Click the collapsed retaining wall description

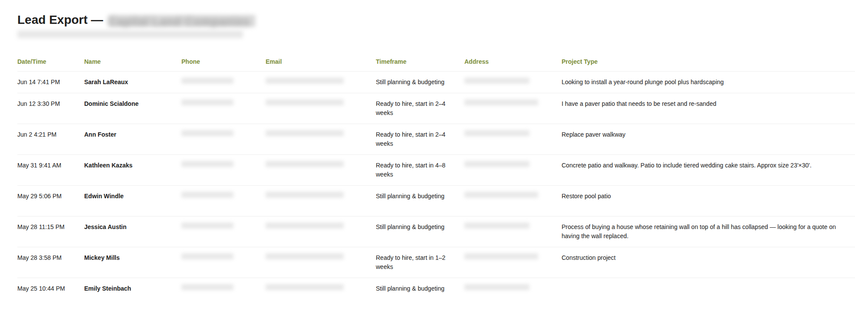coord(699,231)
